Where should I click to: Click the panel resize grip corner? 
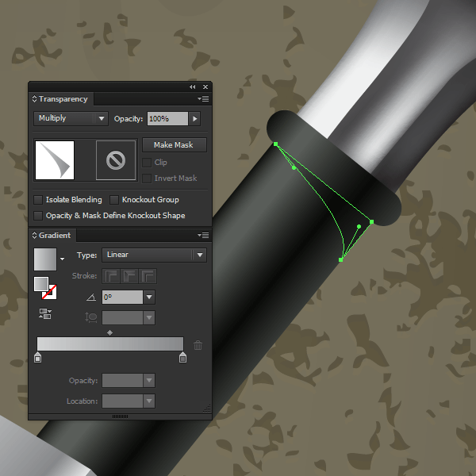(207, 409)
